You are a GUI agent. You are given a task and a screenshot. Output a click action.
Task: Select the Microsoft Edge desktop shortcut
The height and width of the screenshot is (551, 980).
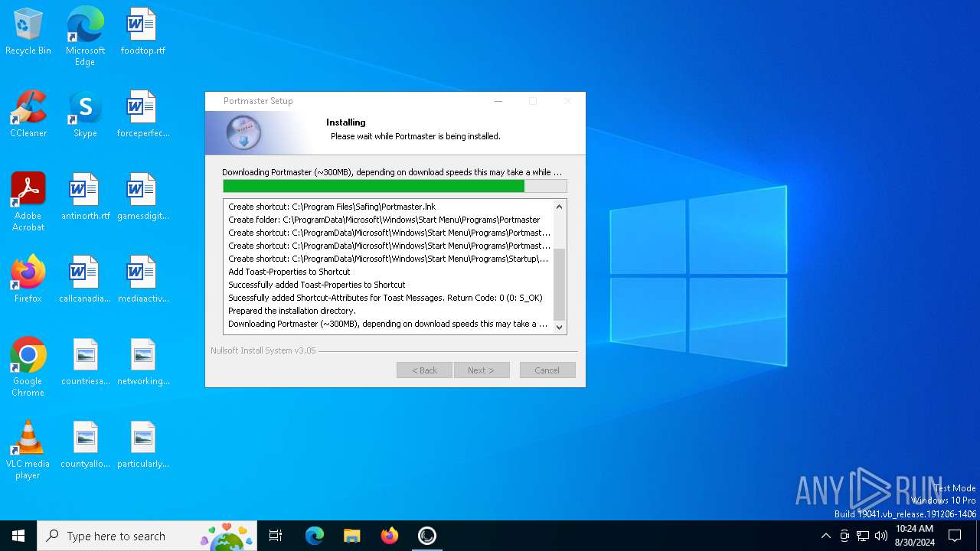coord(85,37)
